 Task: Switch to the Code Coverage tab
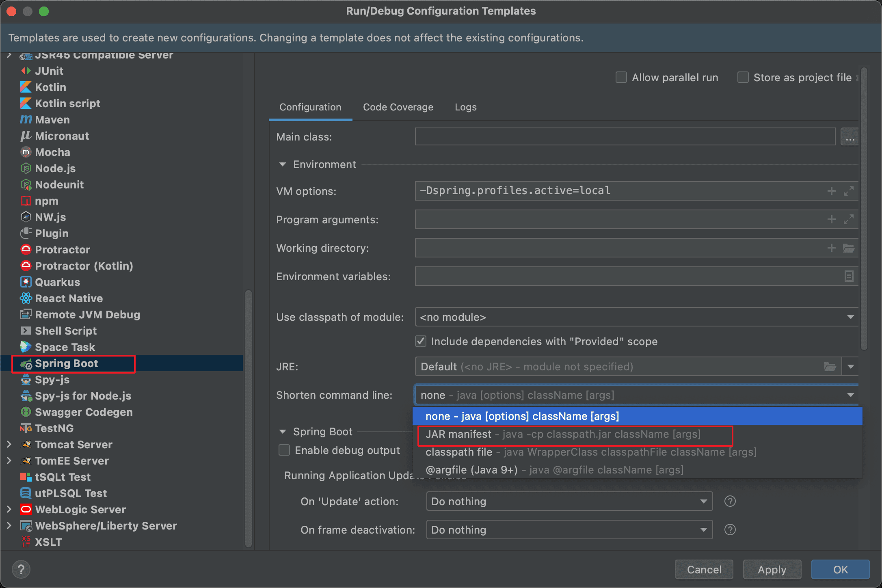pos(398,107)
